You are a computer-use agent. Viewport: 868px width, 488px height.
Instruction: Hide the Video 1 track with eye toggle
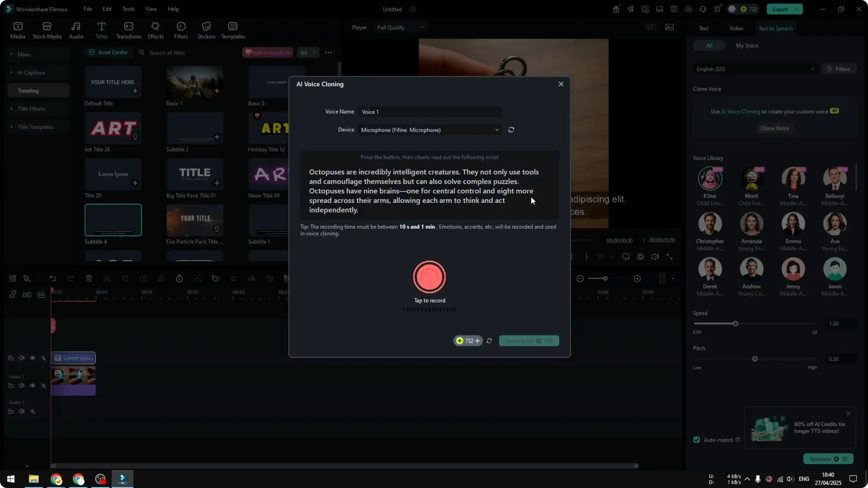pyautogui.click(x=32, y=385)
